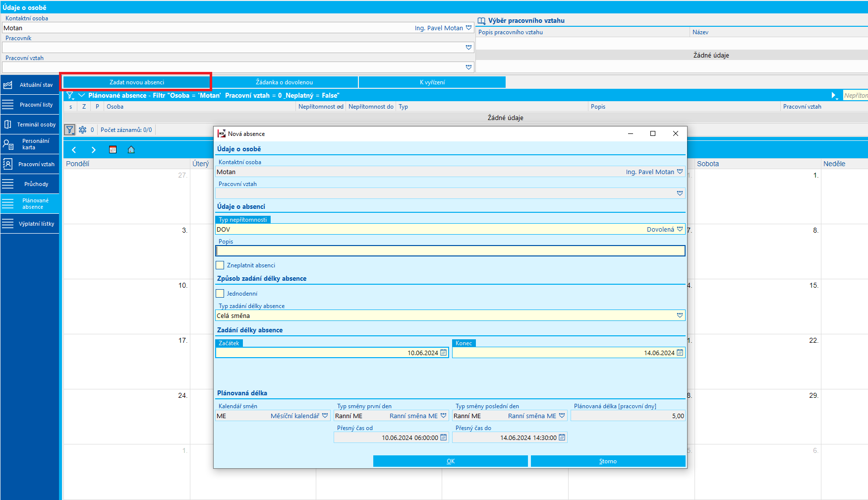This screenshot has width=868, height=500.
Task: Click the snowflake icon in status row
Action: click(82, 130)
